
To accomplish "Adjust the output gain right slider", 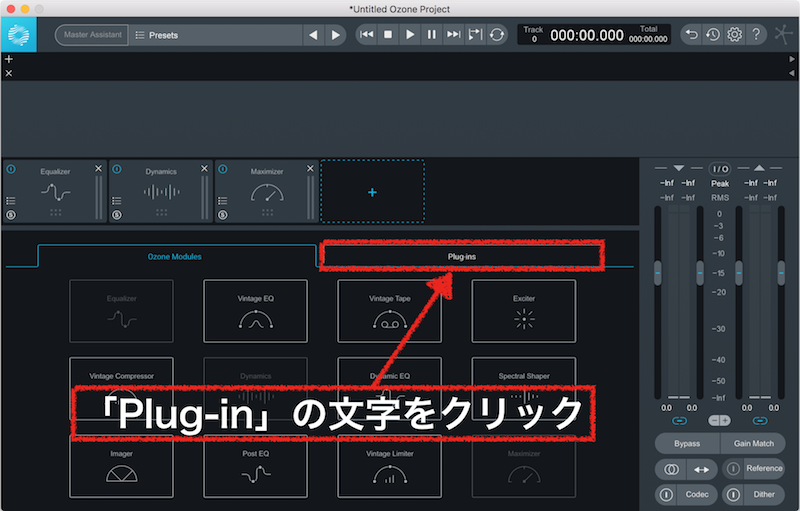I will tap(781, 273).
